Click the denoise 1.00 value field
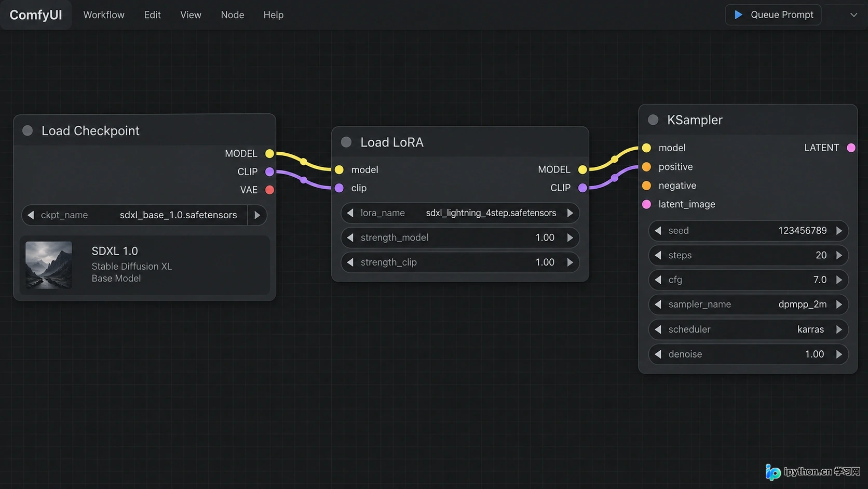 pyautogui.click(x=748, y=354)
